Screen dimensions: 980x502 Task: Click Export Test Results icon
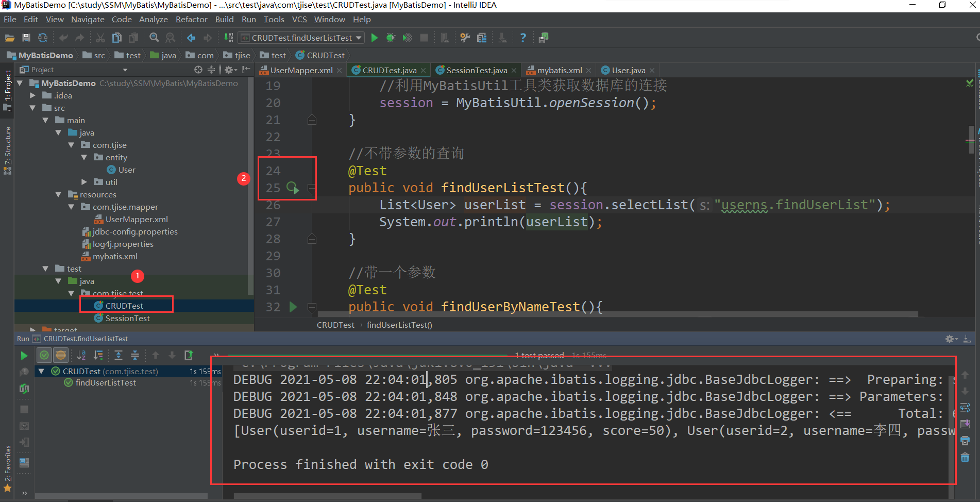(x=189, y=355)
